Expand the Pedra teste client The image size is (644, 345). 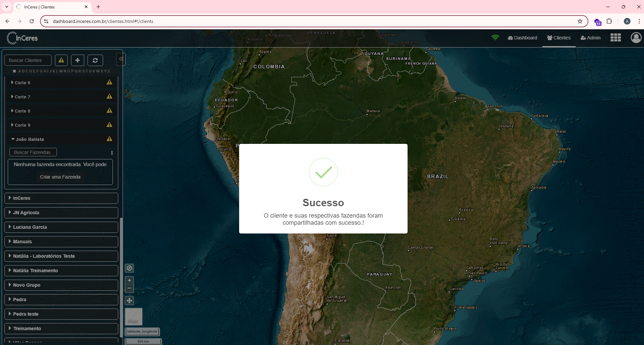tap(61, 314)
